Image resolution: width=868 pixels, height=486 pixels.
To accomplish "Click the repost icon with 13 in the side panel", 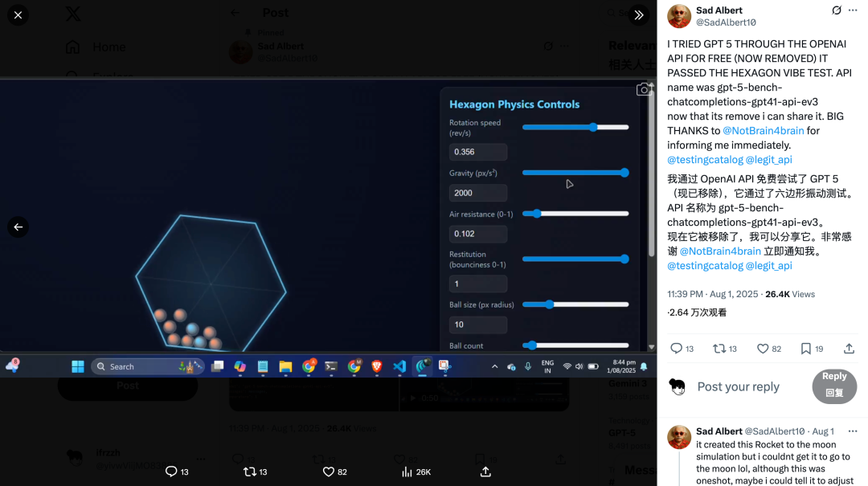I will coord(719,348).
